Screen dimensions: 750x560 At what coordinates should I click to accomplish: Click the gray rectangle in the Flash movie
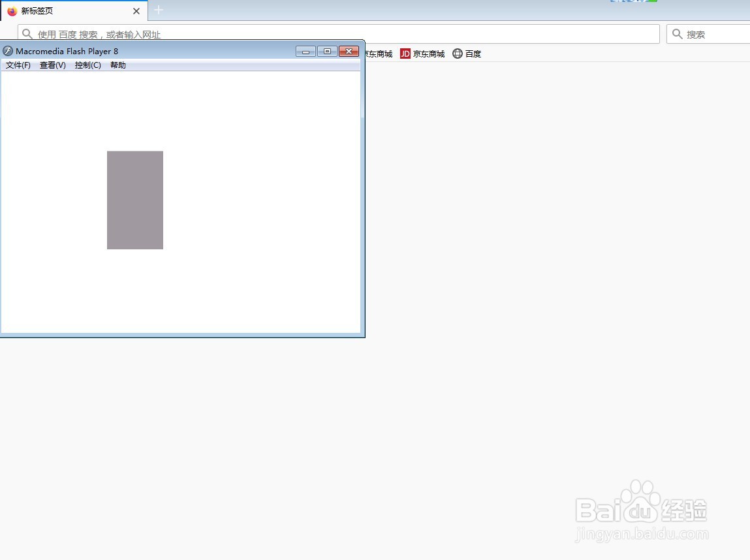tap(135, 200)
